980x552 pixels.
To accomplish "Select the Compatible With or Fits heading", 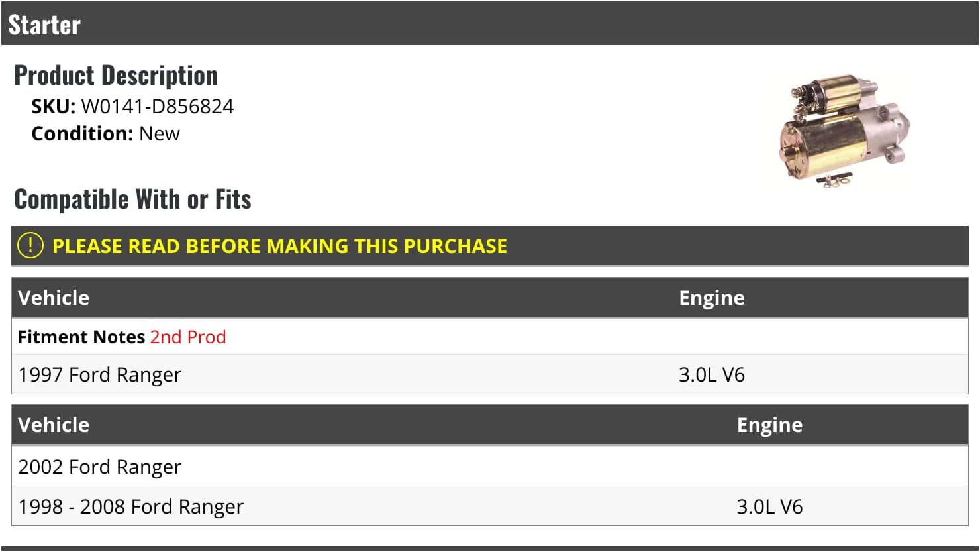I will point(132,199).
